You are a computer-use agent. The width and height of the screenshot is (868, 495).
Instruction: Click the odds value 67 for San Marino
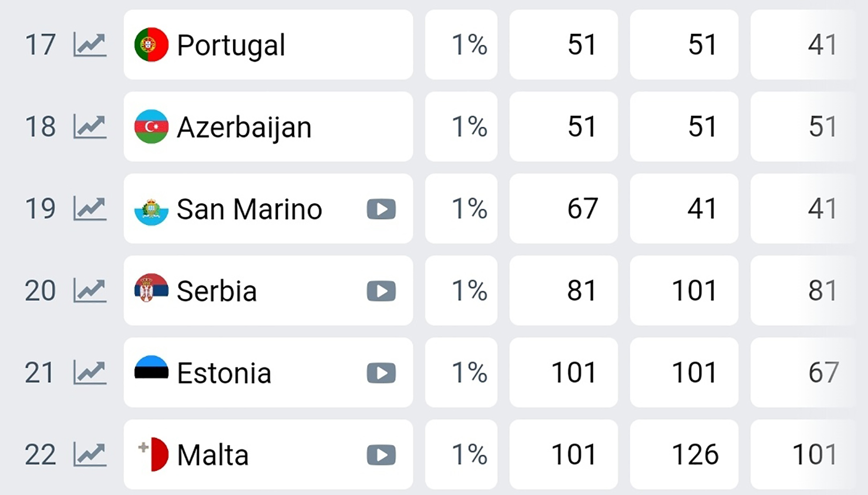coord(563,208)
